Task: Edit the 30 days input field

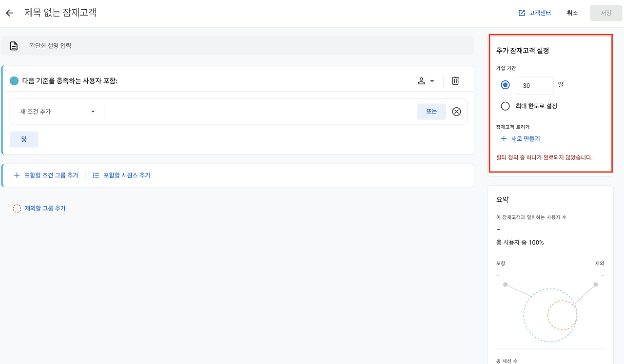Action: (x=535, y=85)
